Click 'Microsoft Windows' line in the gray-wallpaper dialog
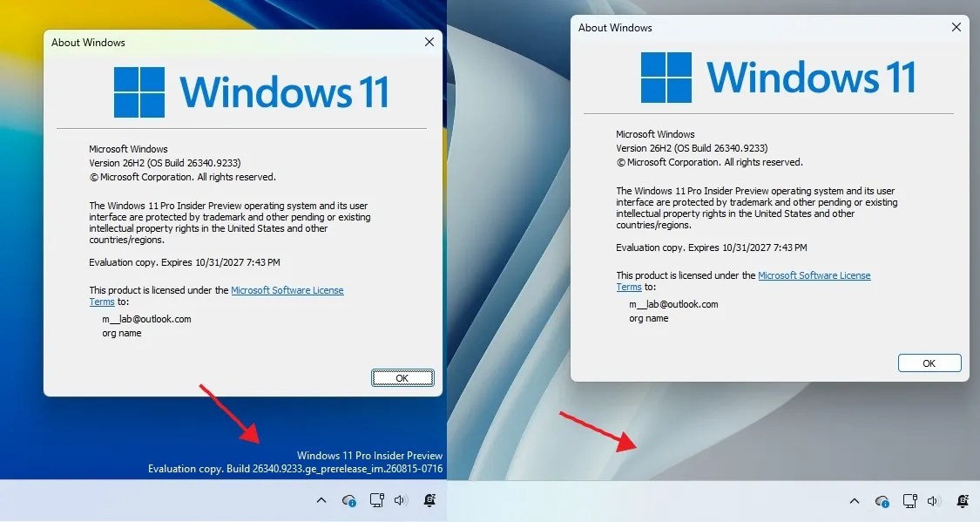The image size is (980, 522). 655,134
